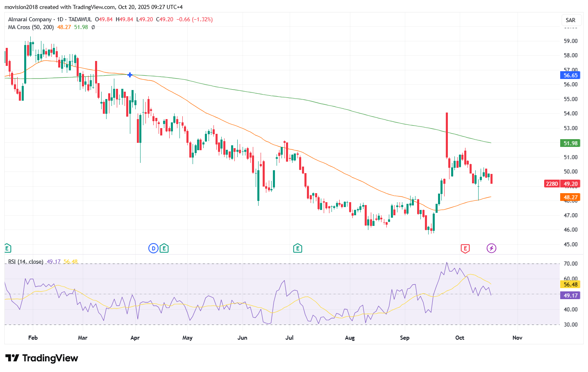This screenshot has width=588, height=372.
Task: Click the green E earnings icon at far left edge
Action: coord(7,248)
